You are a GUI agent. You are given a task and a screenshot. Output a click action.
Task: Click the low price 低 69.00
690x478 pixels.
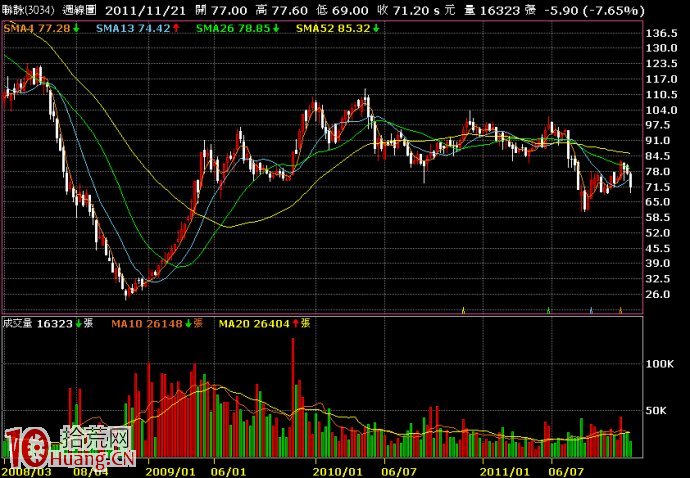pyautogui.click(x=342, y=11)
